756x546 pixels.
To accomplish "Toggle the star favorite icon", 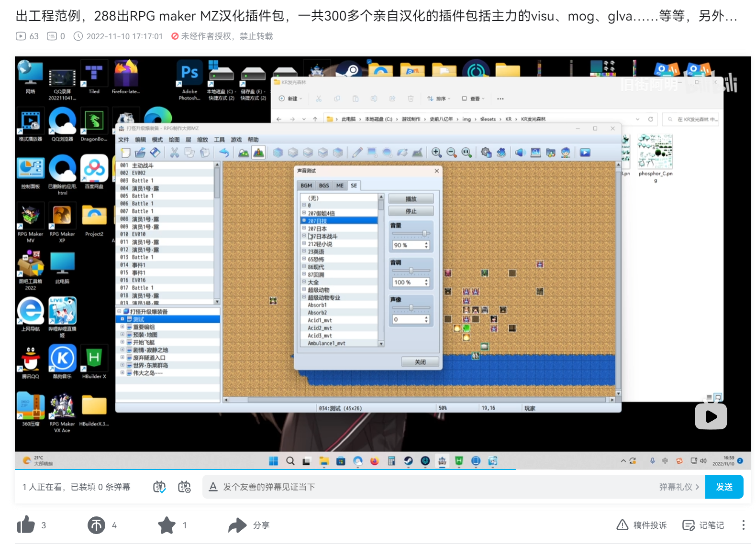I will pyautogui.click(x=167, y=525).
